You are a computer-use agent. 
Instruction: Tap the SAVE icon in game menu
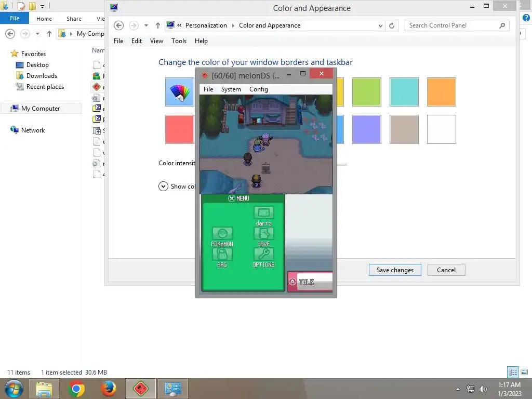click(263, 234)
